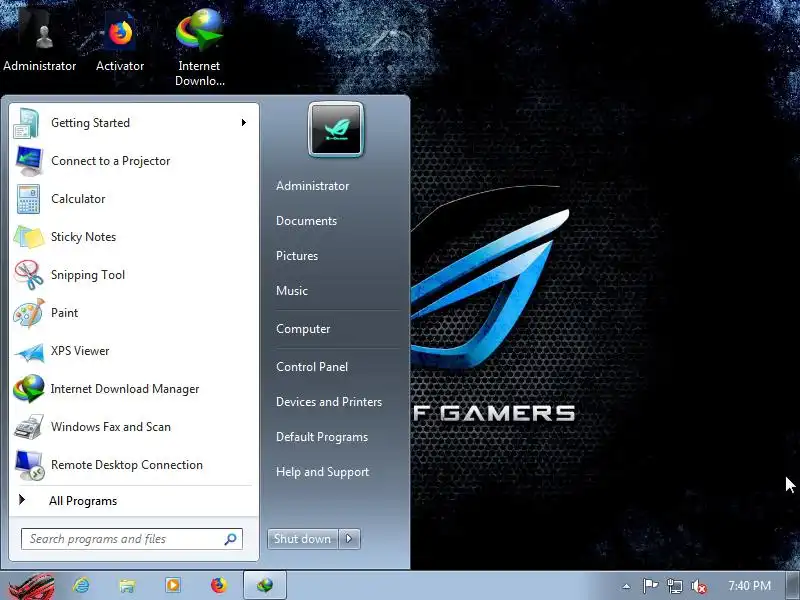
Task: Open Documents from Start menu
Action: click(306, 221)
